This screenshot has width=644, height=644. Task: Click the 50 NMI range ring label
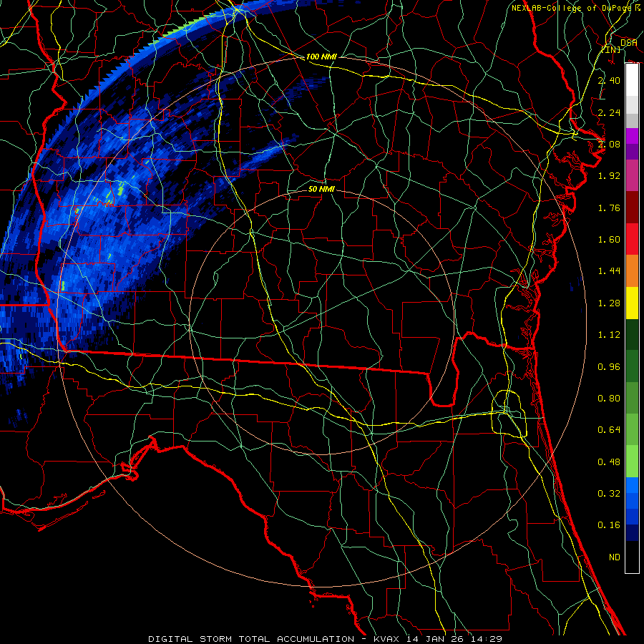pos(321,189)
